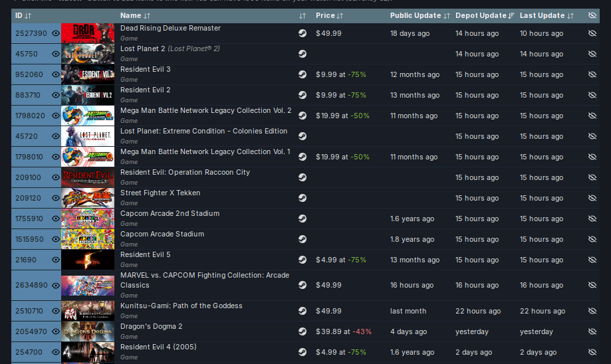Ignore Resident Evil 5 with crossed-eye icon
Screen dimensions: 611x364
[592, 260]
